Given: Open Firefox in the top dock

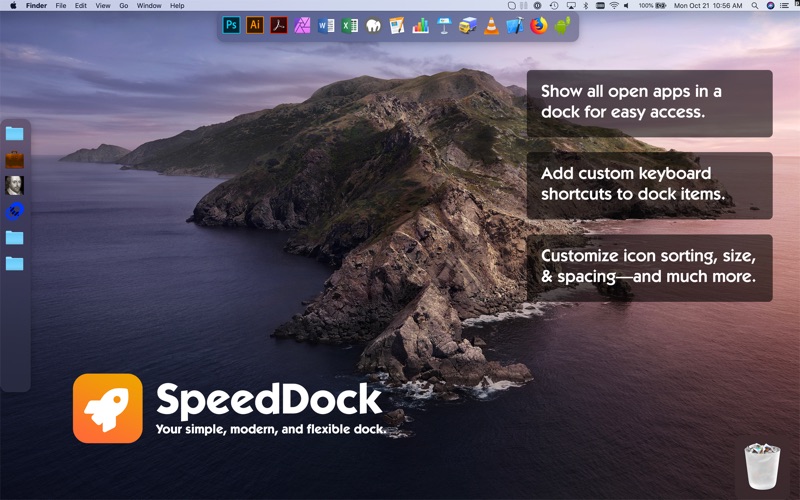Looking at the screenshot, I should tap(538, 25).
